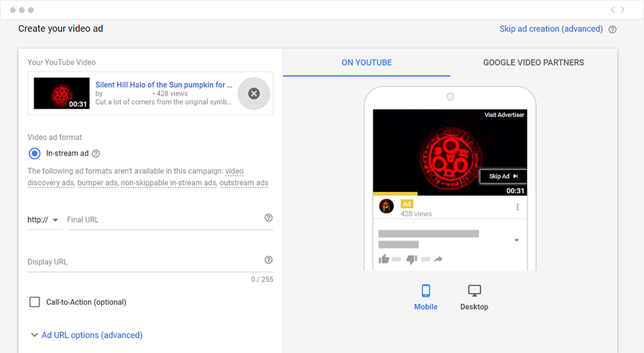Go forward with browser right arrow
The height and width of the screenshot is (353, 644).
pos(622,10)
